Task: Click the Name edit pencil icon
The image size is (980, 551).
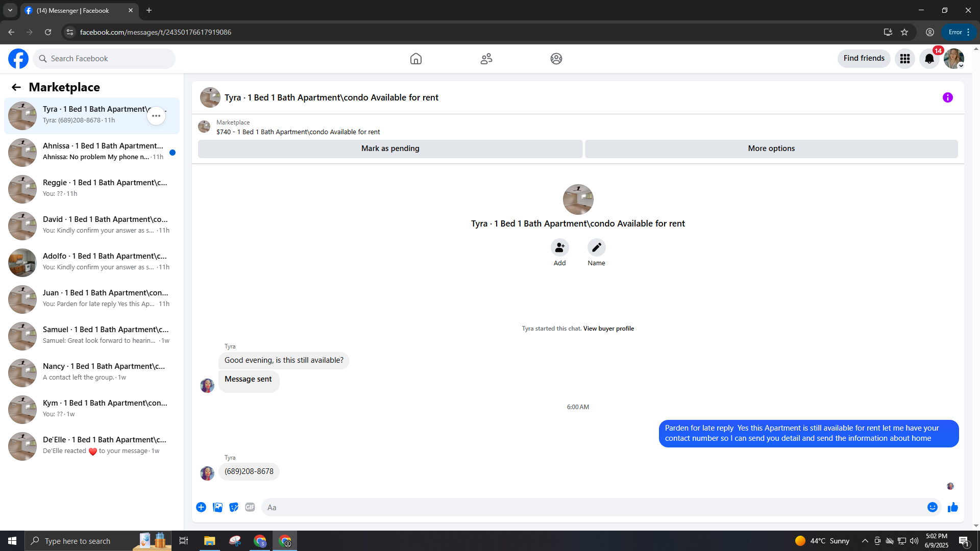Action: [597, 247]
